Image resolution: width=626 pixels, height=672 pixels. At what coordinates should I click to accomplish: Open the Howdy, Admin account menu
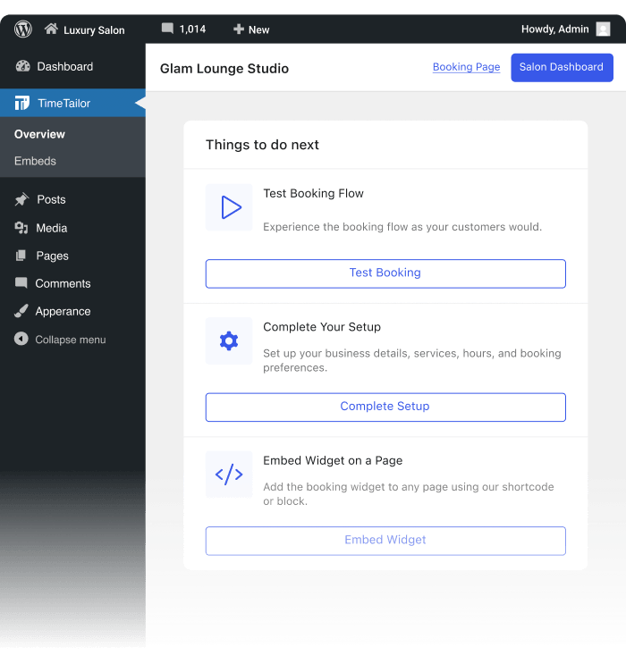[x=554, y=29]
